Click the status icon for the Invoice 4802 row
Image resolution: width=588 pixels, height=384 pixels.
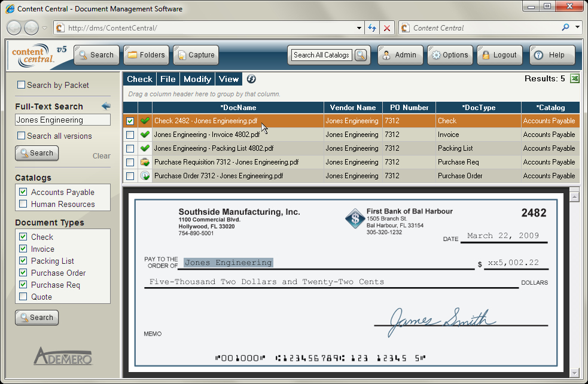pyautogui.click(x=145, y=134)
